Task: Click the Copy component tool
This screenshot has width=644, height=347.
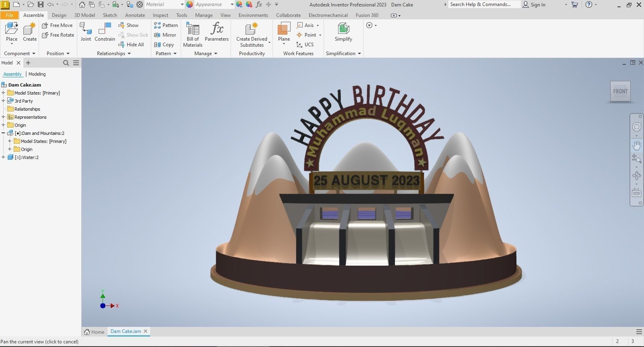Action: [164, 45]
